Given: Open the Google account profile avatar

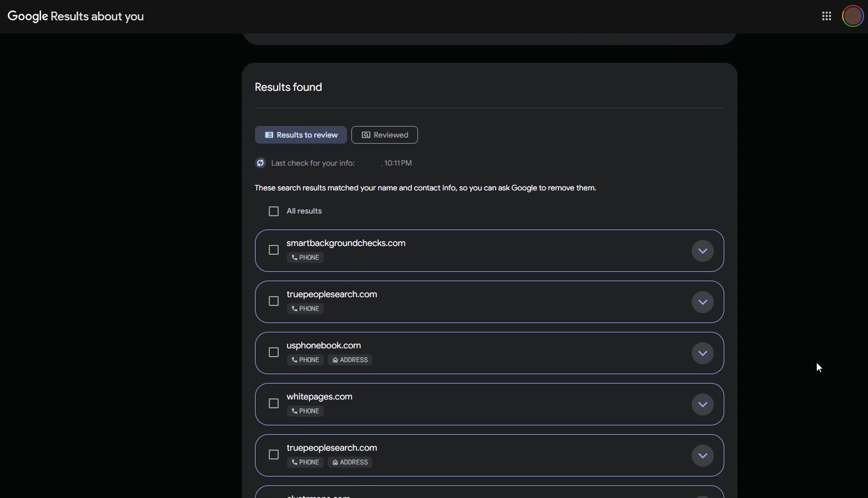Looking at the screenshot, I should click(x=853, y=16).
